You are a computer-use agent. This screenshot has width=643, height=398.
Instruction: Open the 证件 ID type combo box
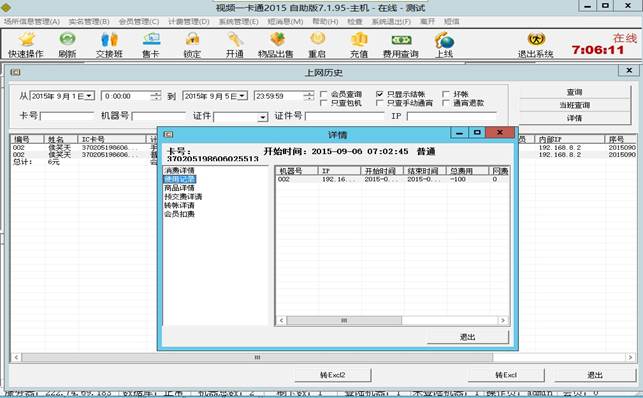tap(262, 117)
